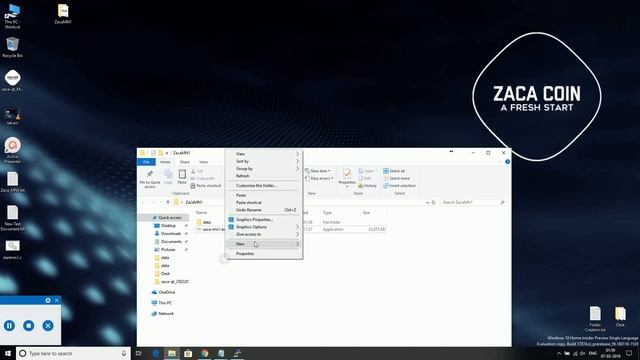Expand Graphics Options submenu
The image size is (640, 360).
[264, 227]
